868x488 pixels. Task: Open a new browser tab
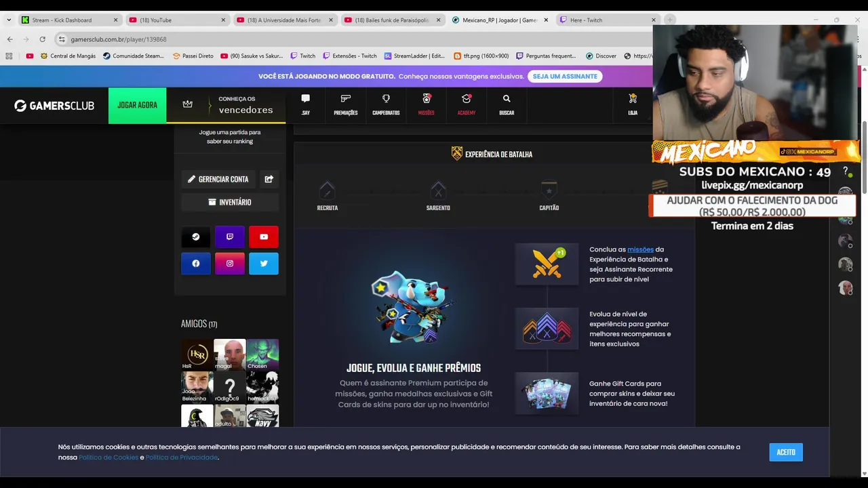pos(670,20)
